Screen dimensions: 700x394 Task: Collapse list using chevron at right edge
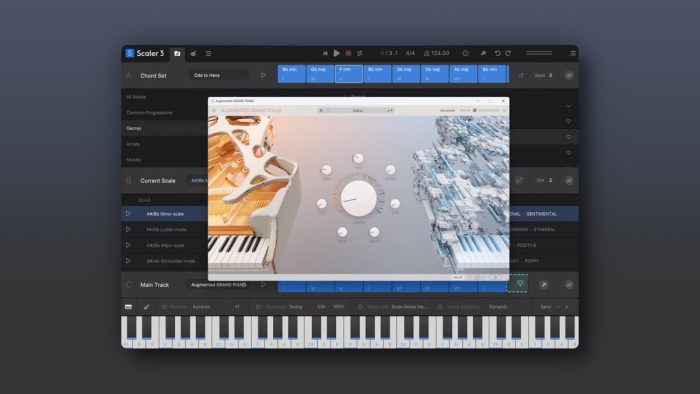pyautogui.click(x=568, y=106)
